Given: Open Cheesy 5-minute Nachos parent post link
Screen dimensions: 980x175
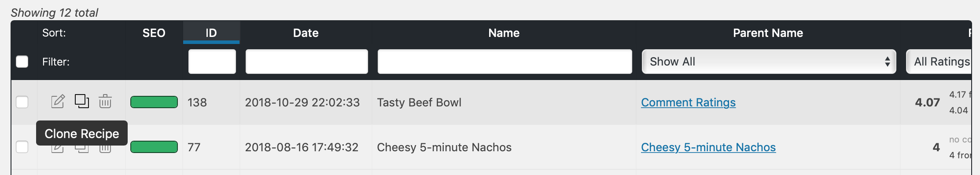Looking at the screenshot, I should (x=708, y=147).
